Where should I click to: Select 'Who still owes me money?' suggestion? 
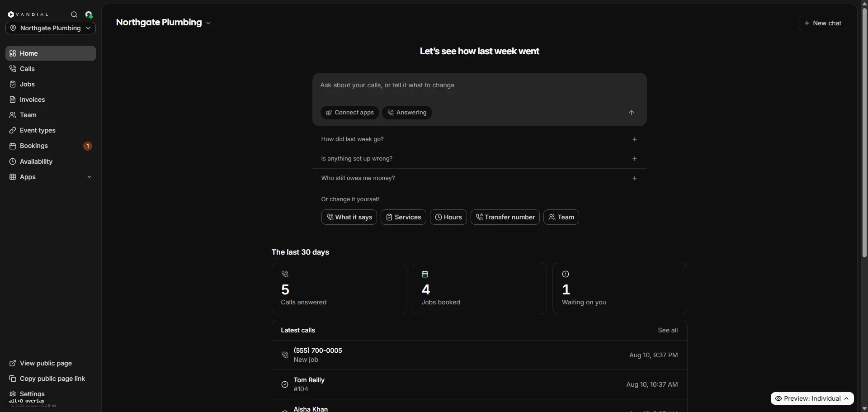tap(479, 178)
